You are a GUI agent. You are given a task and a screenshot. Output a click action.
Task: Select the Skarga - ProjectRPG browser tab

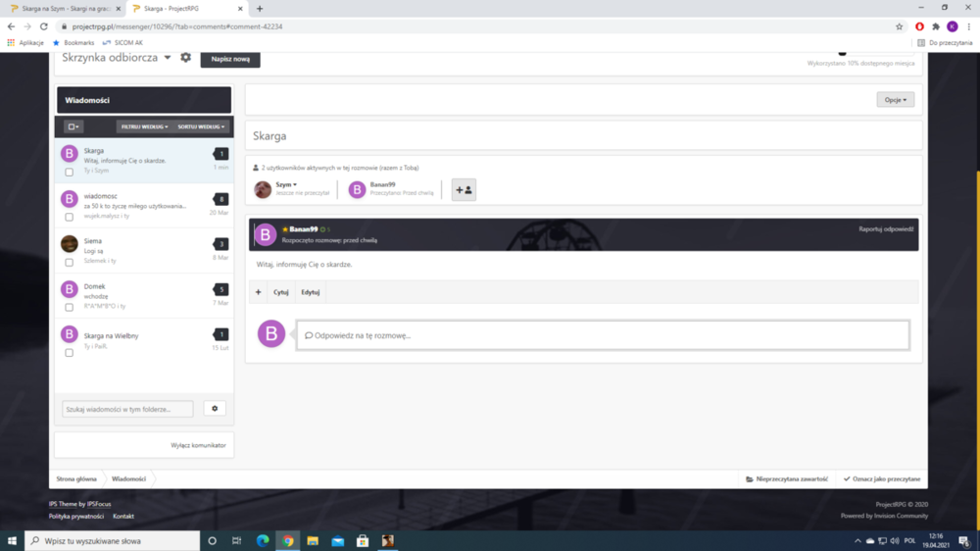click(186, 9)
